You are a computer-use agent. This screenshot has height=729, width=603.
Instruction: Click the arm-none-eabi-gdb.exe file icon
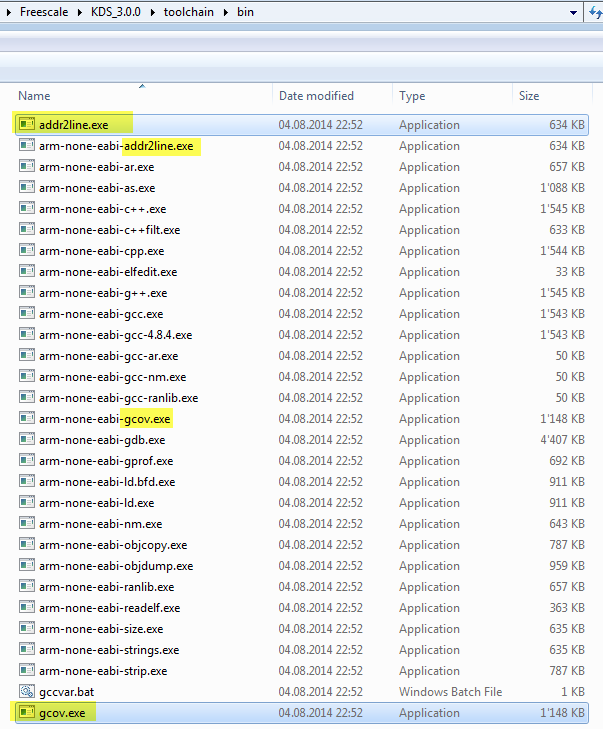[27, 440]
